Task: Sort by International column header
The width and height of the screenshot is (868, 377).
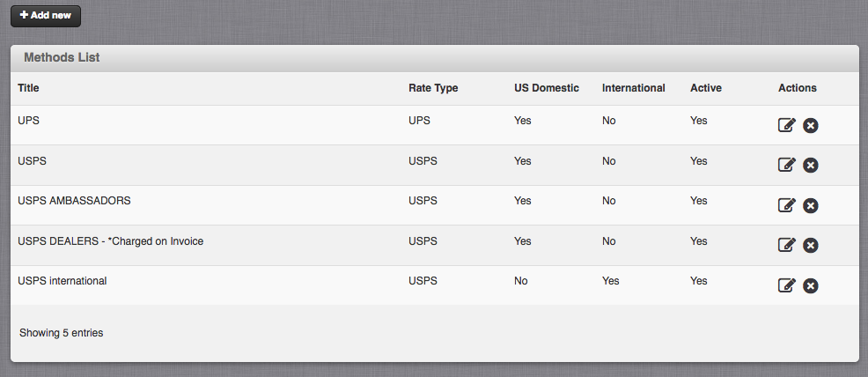Action: (633, 88)
